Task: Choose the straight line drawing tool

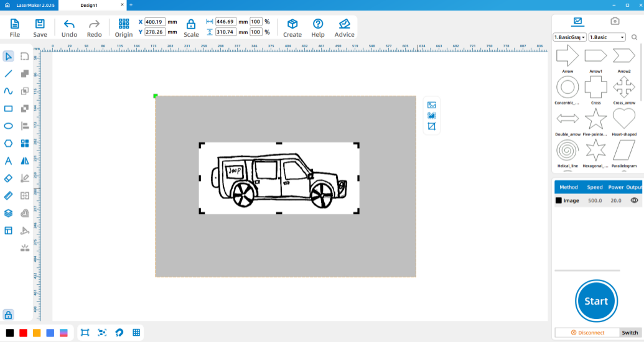Action: point(8,74)
